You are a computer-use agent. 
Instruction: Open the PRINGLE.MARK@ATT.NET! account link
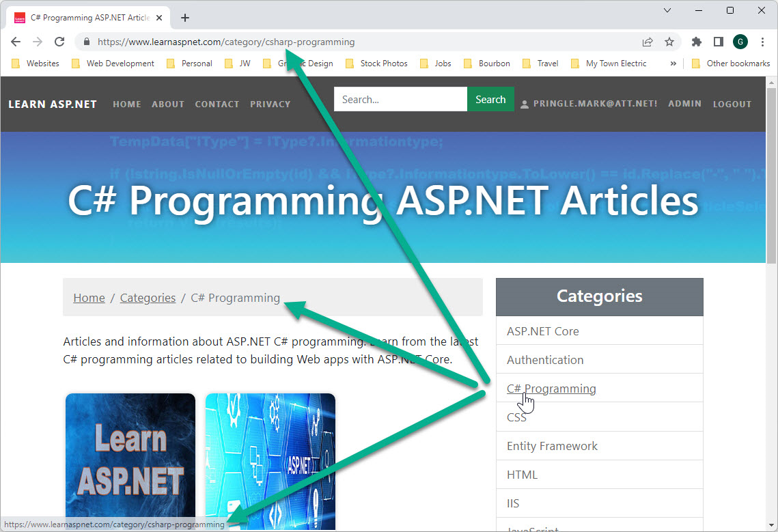[x=596, y=104]
